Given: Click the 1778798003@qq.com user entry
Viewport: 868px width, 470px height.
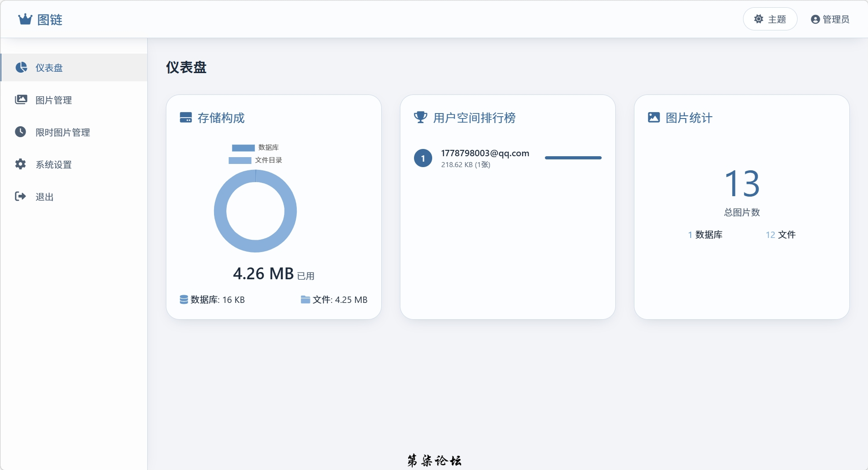Looking at the screenshot, I should (x=485, y=153).
